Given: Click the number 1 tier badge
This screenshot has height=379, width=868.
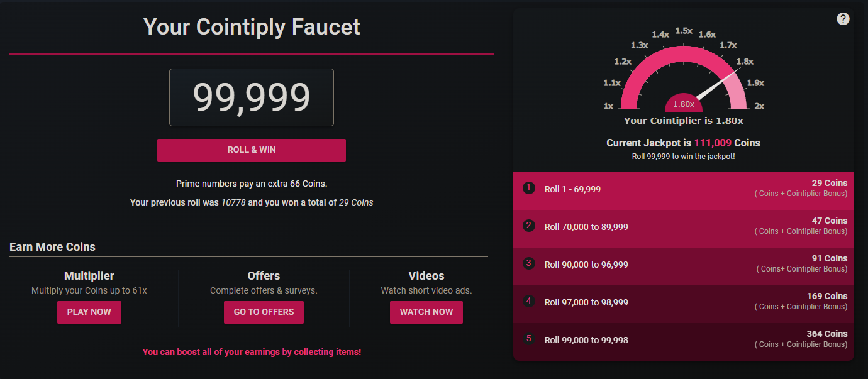Looking at the screenshot, I should coord(529,188).
